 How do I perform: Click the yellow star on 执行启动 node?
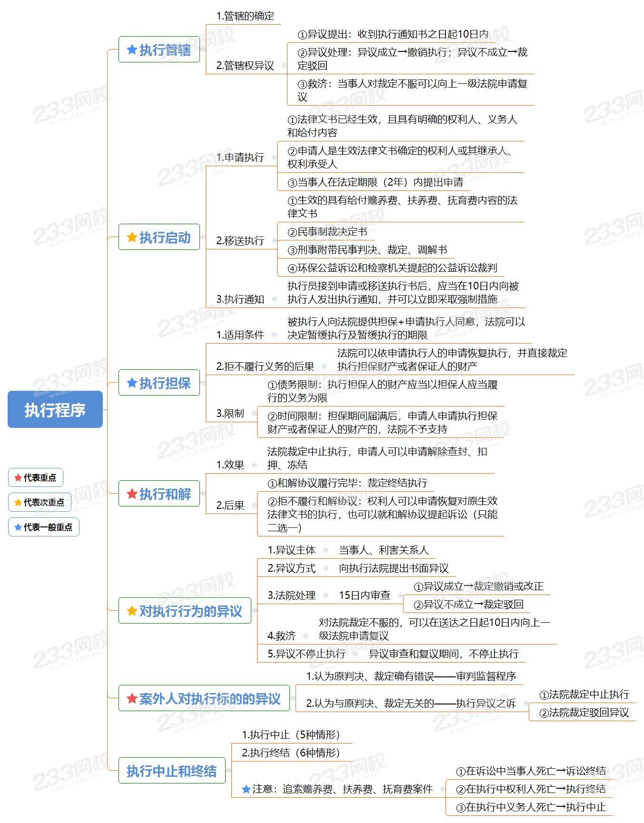pos(132,237)
